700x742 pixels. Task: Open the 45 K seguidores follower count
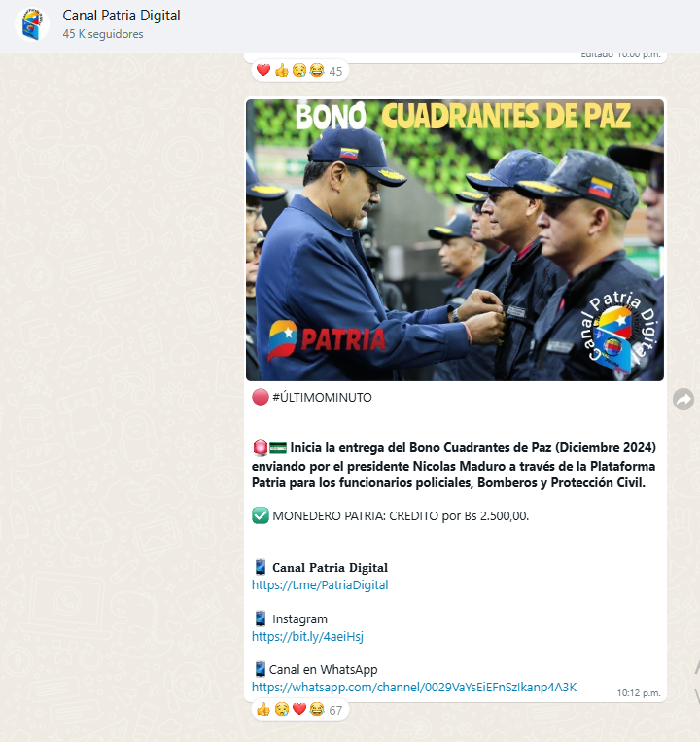click(x=103, y=34)
